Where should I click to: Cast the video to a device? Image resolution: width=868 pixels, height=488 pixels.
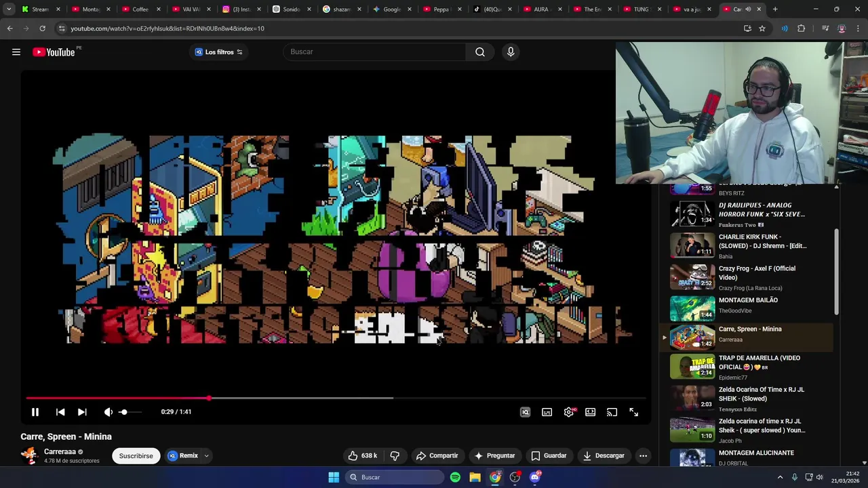(x=612, y=412)
